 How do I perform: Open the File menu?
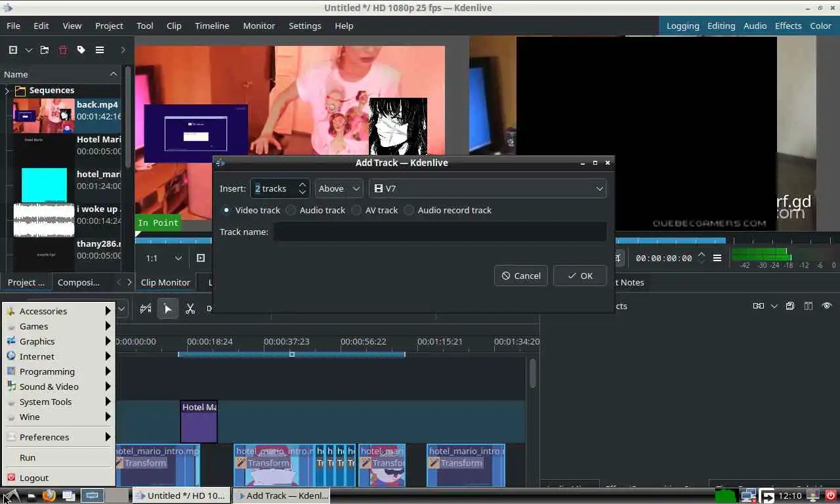(x=13, y=26)
